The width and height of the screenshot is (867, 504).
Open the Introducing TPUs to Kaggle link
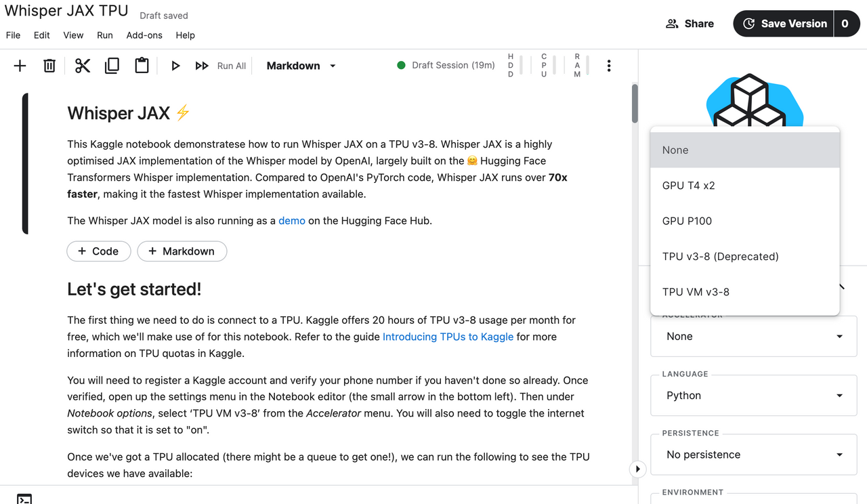pos(448,337)
